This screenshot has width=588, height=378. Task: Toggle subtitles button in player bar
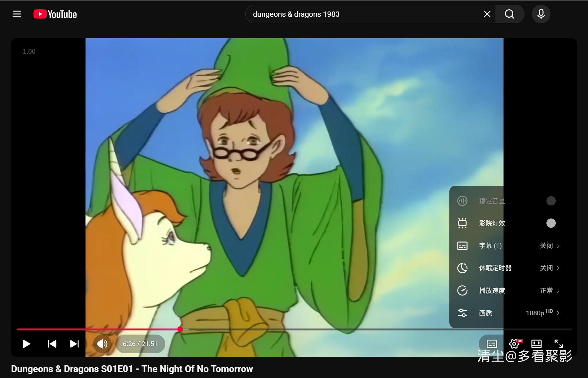click(x=492, y=344)
